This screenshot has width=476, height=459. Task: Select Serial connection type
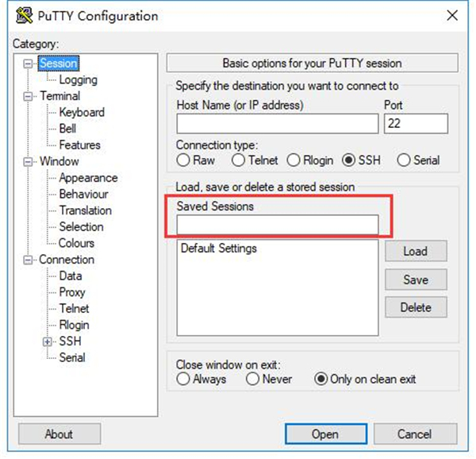click(403, 160)
